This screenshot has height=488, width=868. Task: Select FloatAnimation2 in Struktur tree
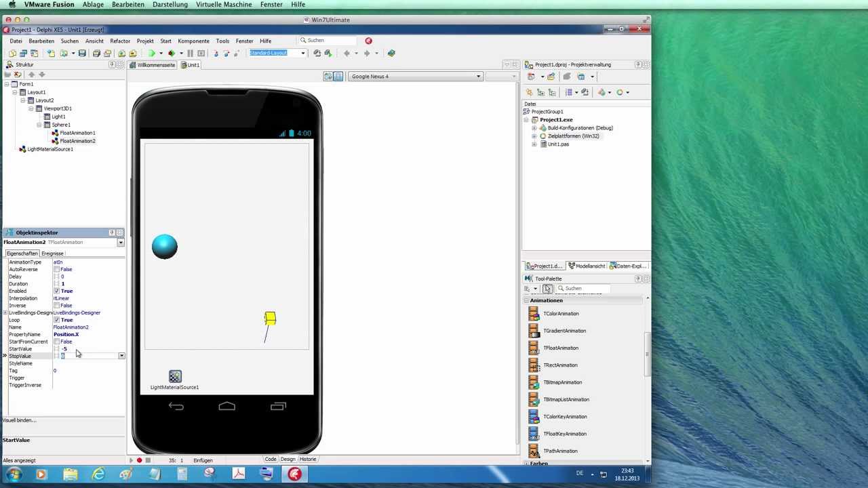(x=77, y=141)
